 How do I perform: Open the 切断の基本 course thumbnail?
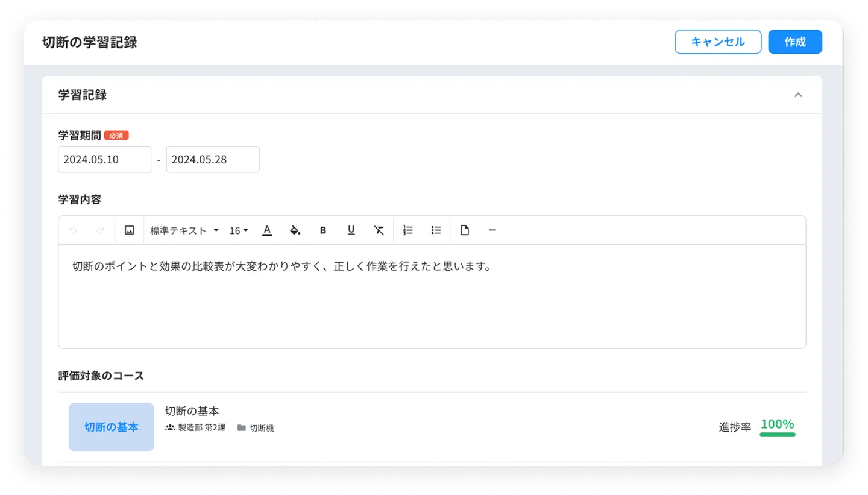tap(112, 427)
